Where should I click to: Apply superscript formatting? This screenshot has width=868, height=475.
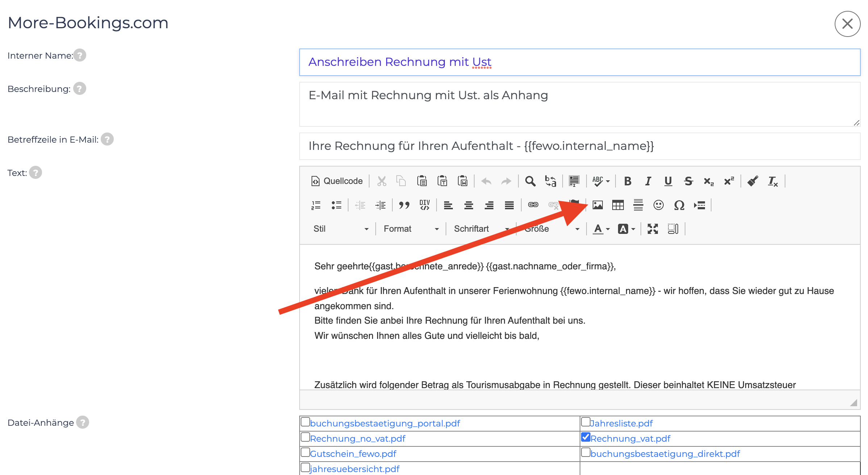coord(729,181)
